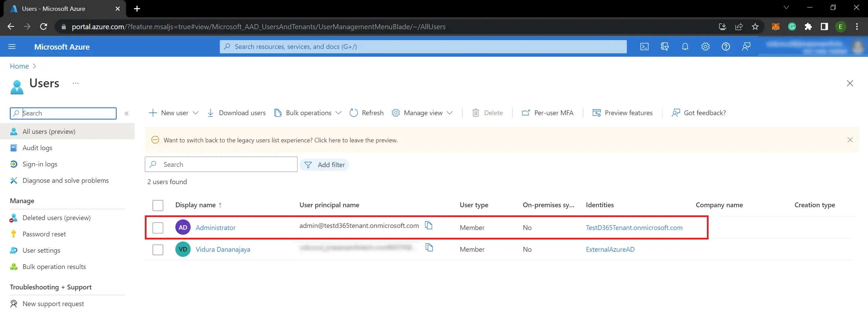Select the Administrator row checkbox
868x320 pixels.
[158, 228]
